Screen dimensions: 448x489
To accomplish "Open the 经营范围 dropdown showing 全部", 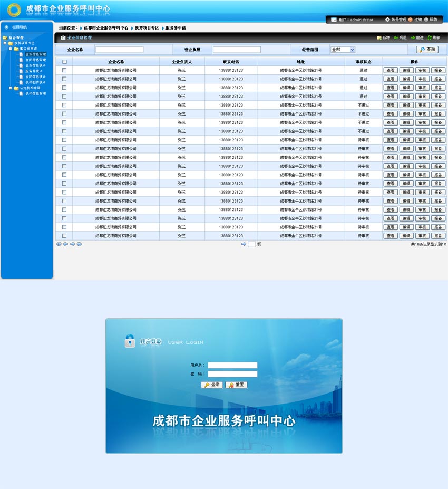I will coord(343,50).
